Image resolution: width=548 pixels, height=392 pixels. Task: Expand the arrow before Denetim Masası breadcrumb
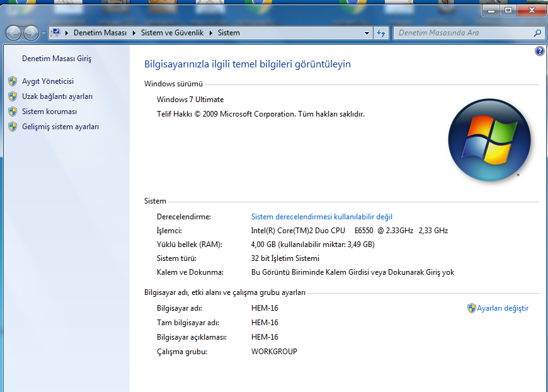coord(66,33)
